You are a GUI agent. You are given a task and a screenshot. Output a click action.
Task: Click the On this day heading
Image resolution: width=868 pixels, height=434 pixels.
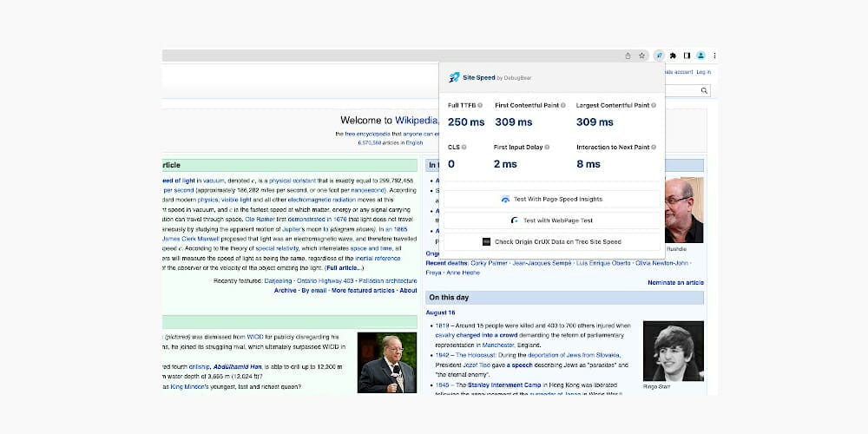(x=449, y=298)
